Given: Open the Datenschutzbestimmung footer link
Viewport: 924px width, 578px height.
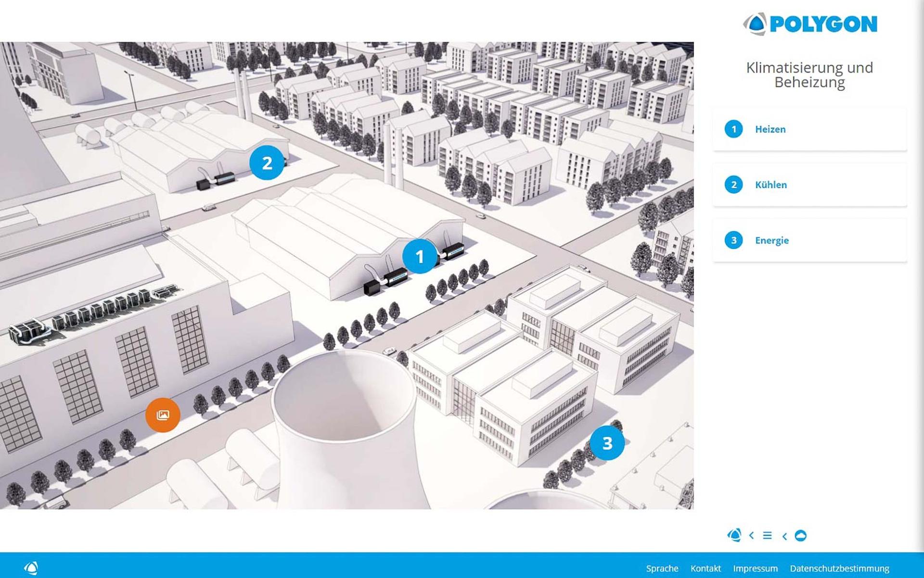Looking at the screenshot, I should 839,568.
